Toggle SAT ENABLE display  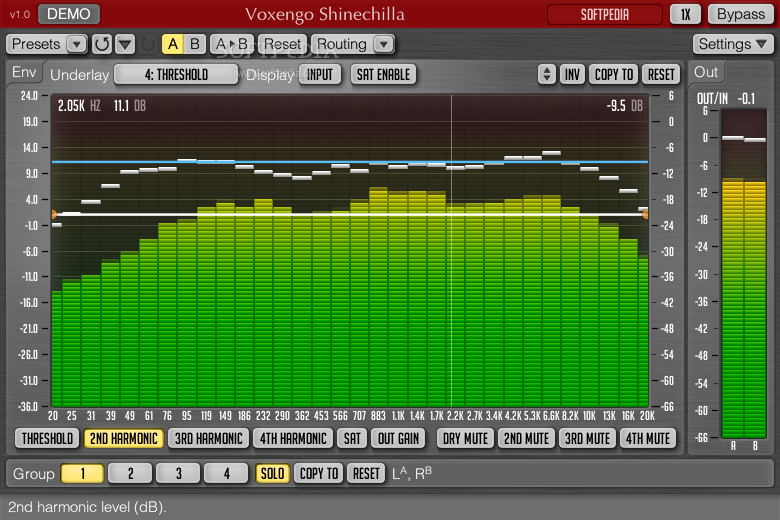click(383, 75)
